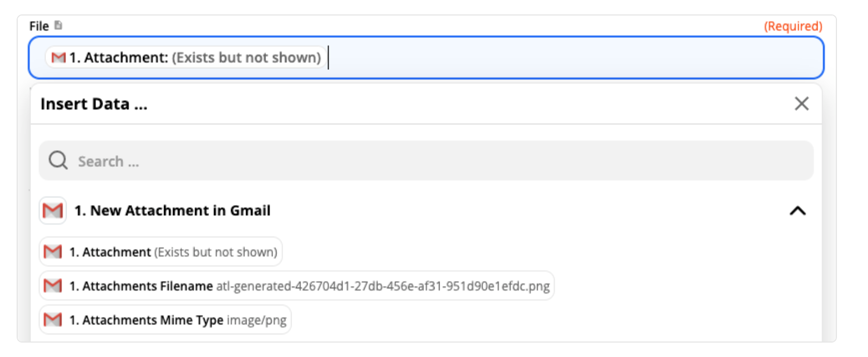Click the Gmail icon in the File field pill

pos(59,57)
